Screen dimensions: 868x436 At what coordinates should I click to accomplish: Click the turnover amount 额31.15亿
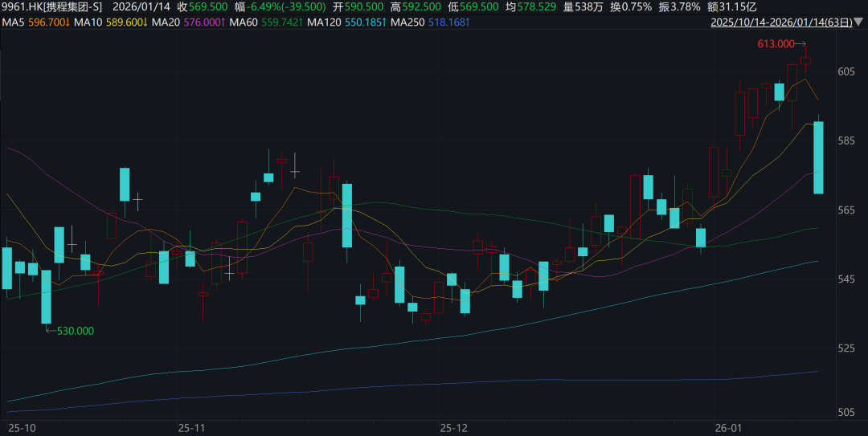click(x=731, y=7)
